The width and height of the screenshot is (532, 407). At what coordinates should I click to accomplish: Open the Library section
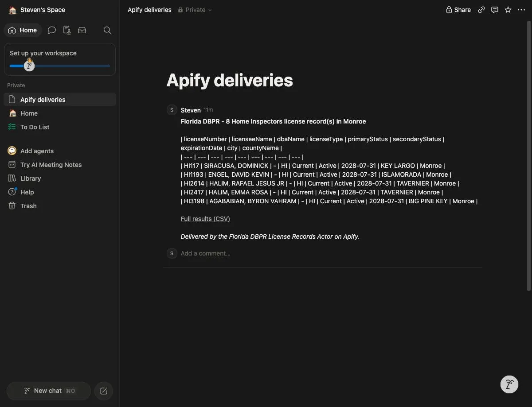tap(60, 178)
